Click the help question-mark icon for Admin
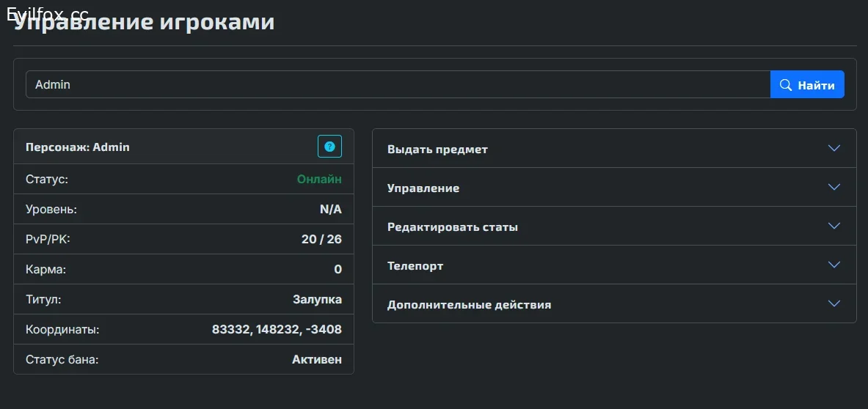This screenshot has height=409, width=868. tap(330, 147)
